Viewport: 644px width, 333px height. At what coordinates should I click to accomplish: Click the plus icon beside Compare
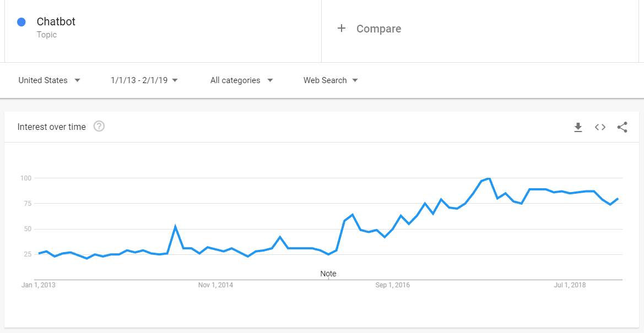coord(342,28)
